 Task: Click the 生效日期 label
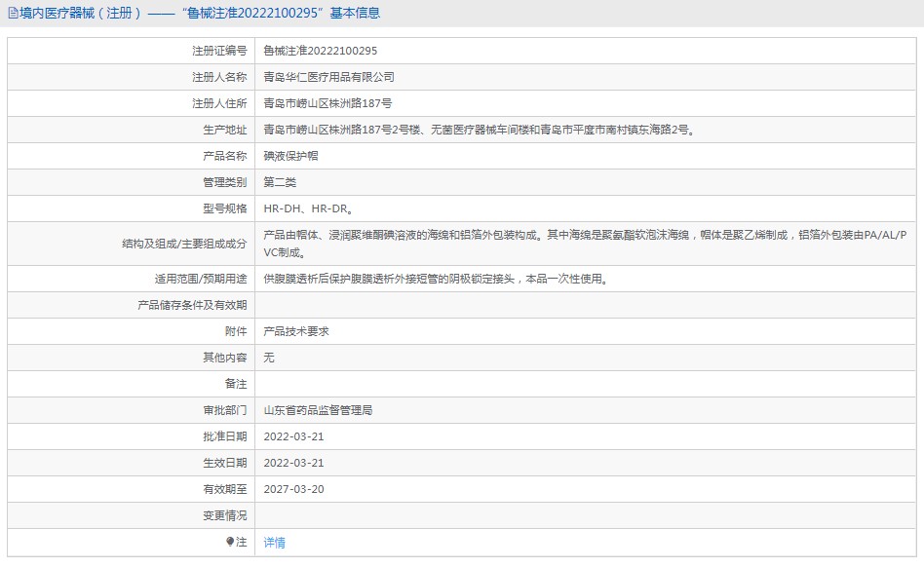coord(224,463)
